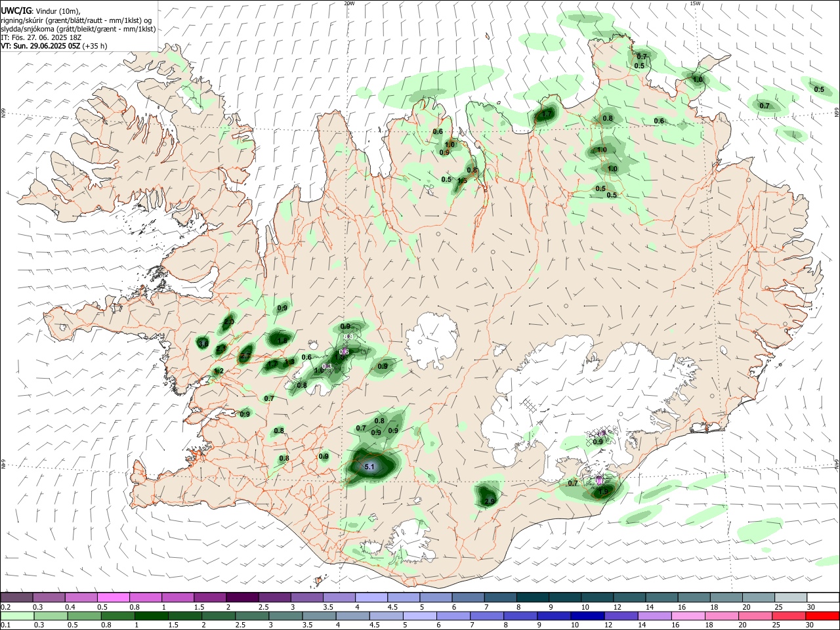Click the bright red swatch after 30 in rain legend
Image resolution: width=840 pixels, height=630 pixels.
823,616
